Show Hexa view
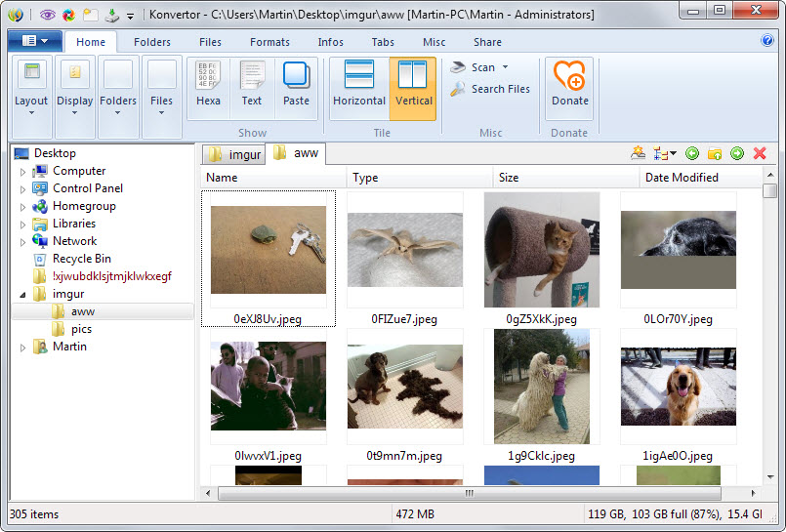786x532 pixels. (208, 88)
